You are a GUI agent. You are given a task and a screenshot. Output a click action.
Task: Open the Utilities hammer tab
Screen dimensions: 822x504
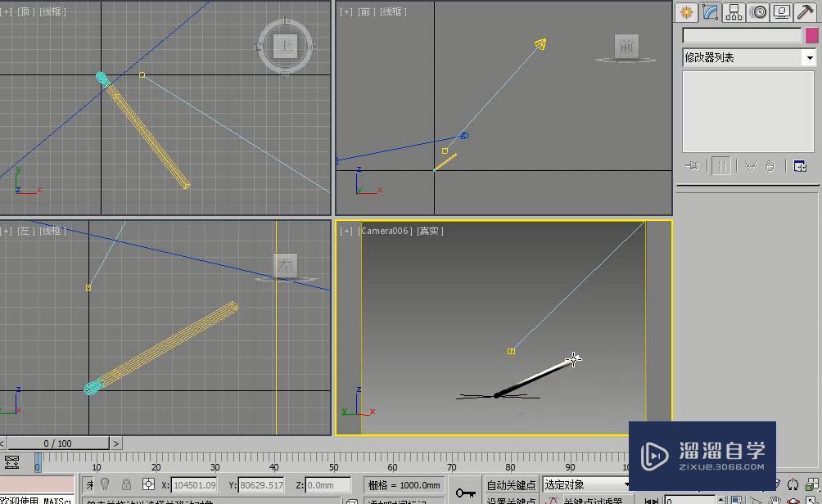(x=805, y=12)
